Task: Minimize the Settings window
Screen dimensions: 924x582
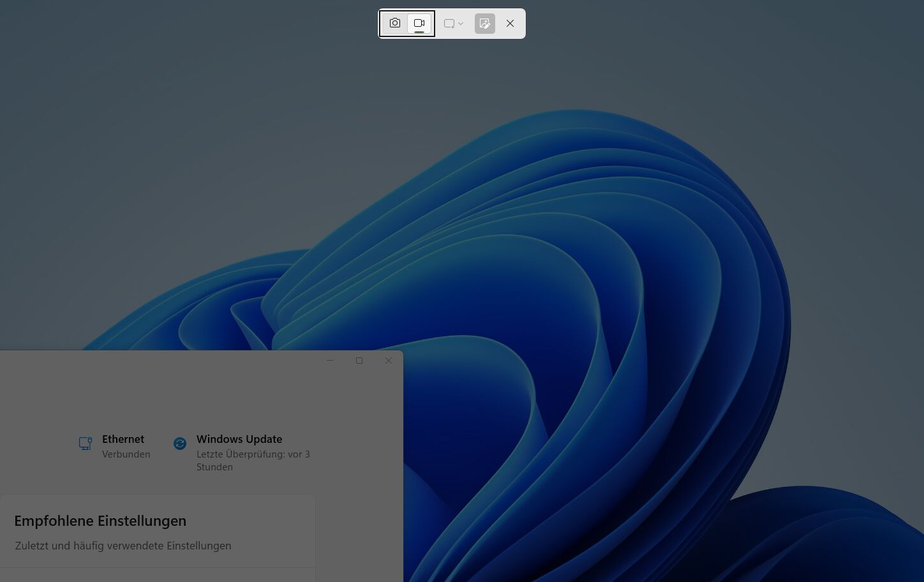Action: click(x=330, y=361)
